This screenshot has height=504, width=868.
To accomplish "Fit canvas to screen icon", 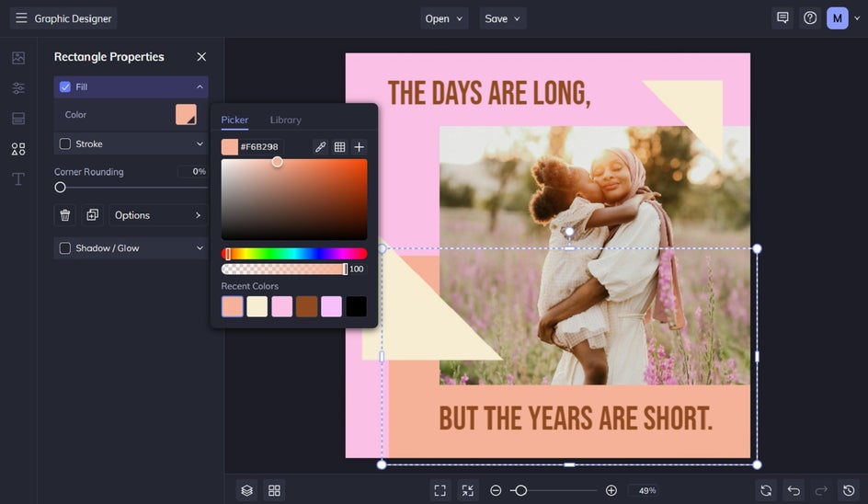I will 440,490.
